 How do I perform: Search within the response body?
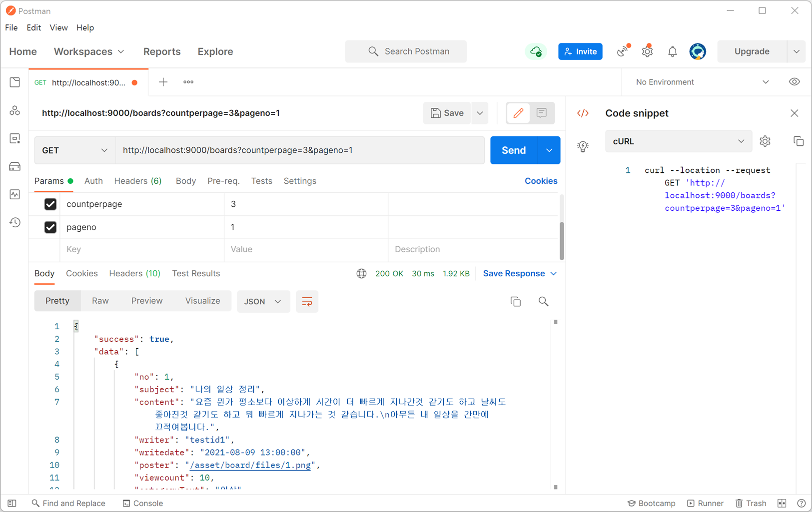pyautogui.click(x=544, y=301)
